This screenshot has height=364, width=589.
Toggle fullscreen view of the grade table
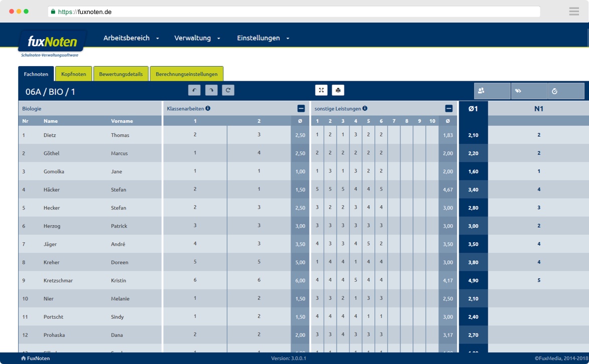click(x=321, y=90)
